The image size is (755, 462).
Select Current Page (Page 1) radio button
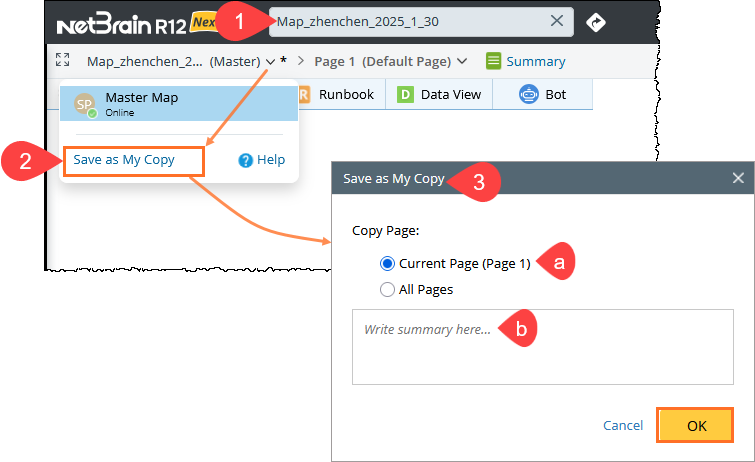387,264
